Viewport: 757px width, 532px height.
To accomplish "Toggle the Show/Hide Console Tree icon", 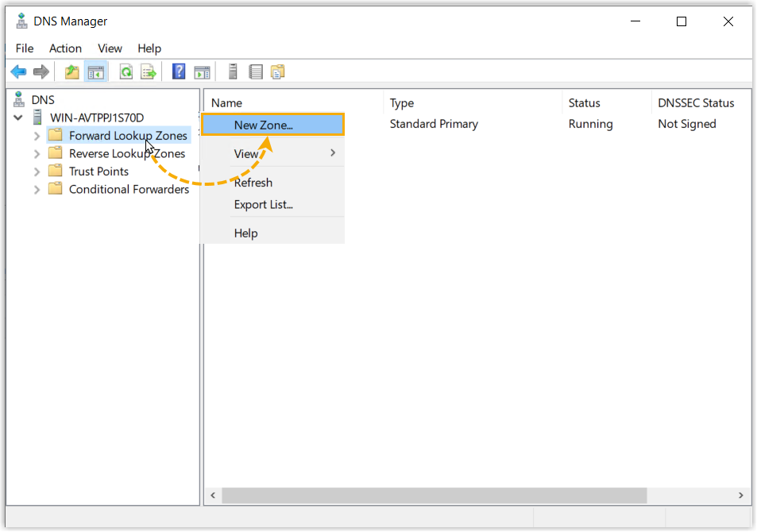I will (96, 72).
